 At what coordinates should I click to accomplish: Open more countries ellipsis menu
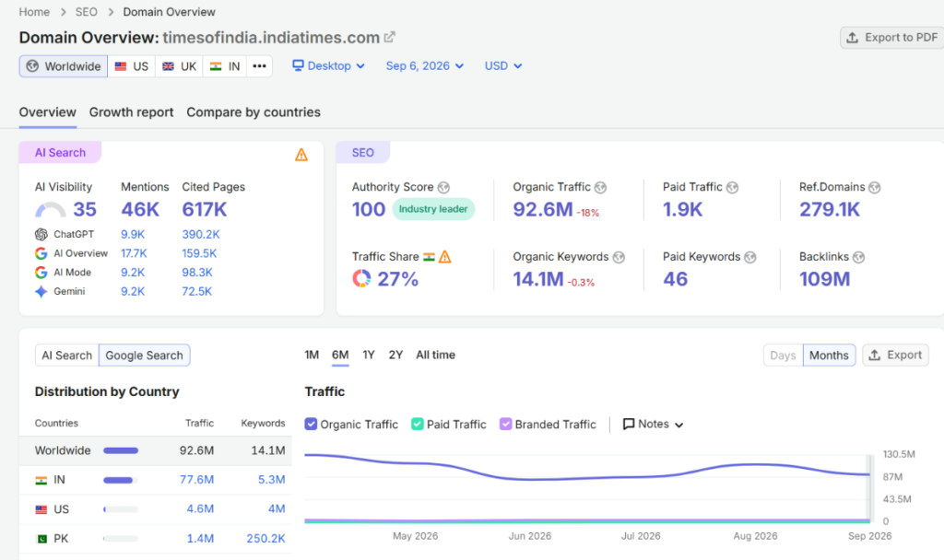[x=259, y=66]
